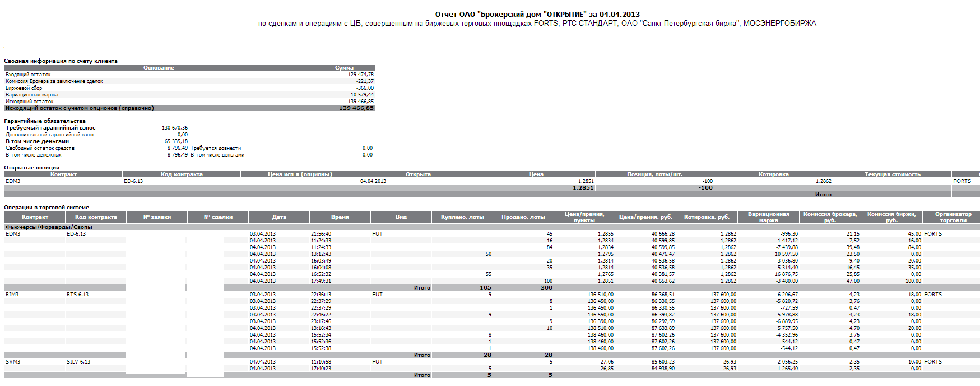Select the Входящий остаток row label
Viewport: 980px width, 386px height.
(x=28, y=75)
